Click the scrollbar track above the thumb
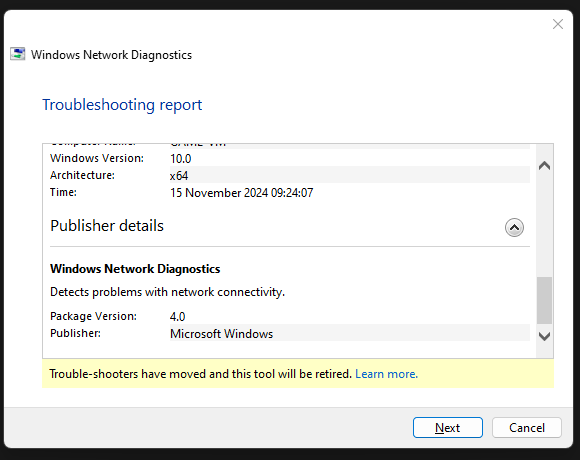This screenshot has width=580, height=460. [544, 224]
